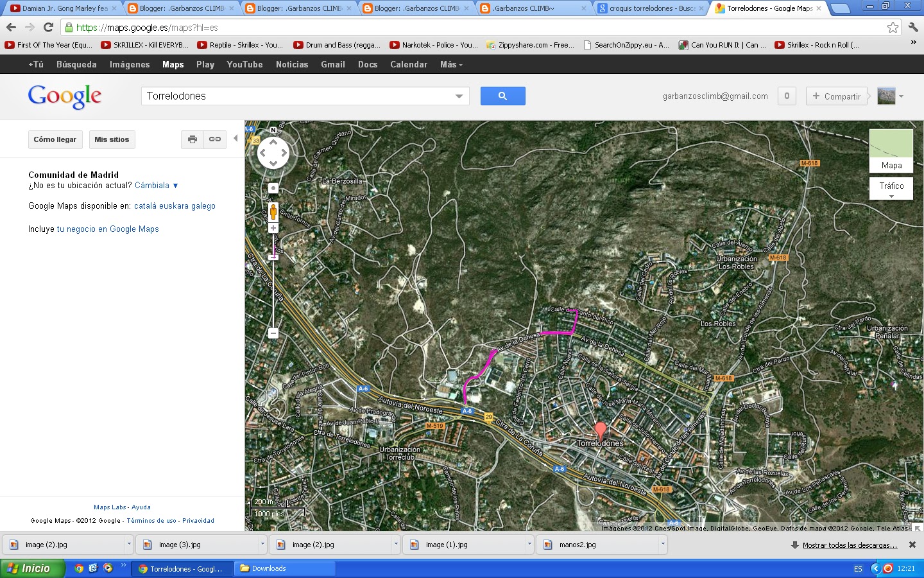The image size is (924, 578).
Task: Open dropdown arrow for image (3).jpg download
Action: click(x=262, y=544)
